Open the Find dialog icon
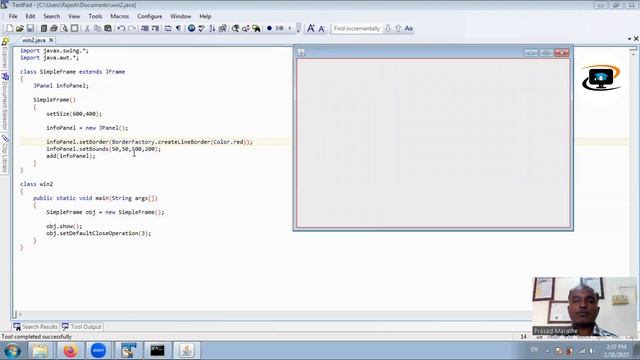640x360 pixels. pyautogui.click(x=236, y=29)
